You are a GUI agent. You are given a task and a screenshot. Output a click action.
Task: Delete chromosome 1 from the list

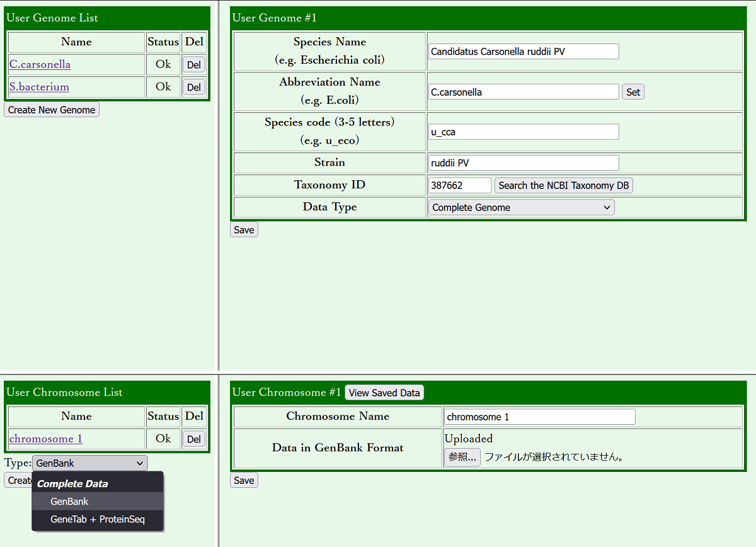(193, 439)
